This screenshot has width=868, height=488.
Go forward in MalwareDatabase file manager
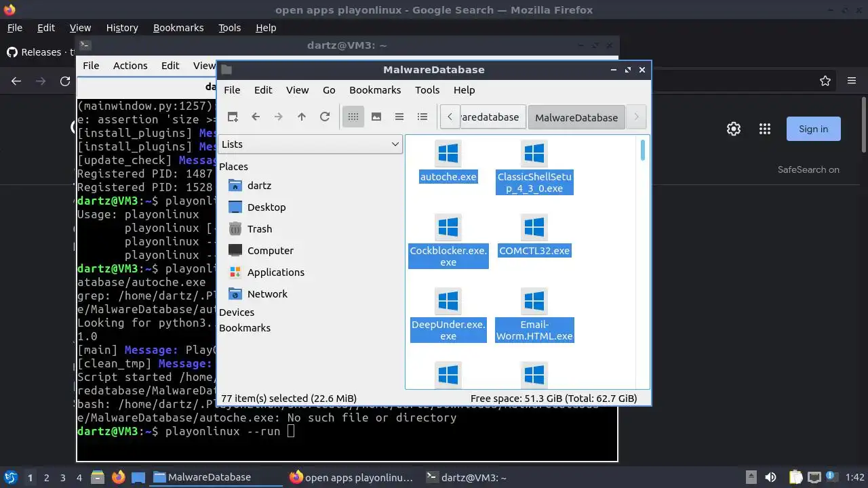[x=279, y=117]
